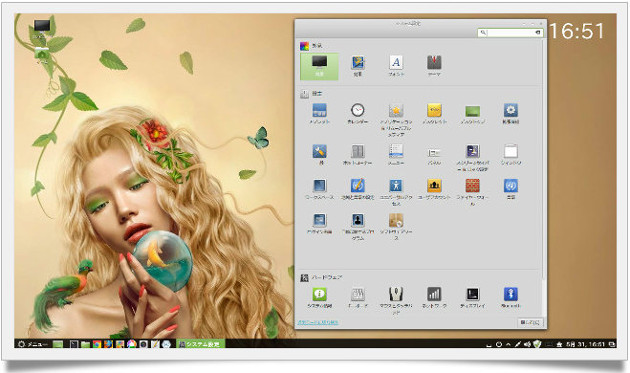Launch Firefox from the taskbar

coord(108,344)
